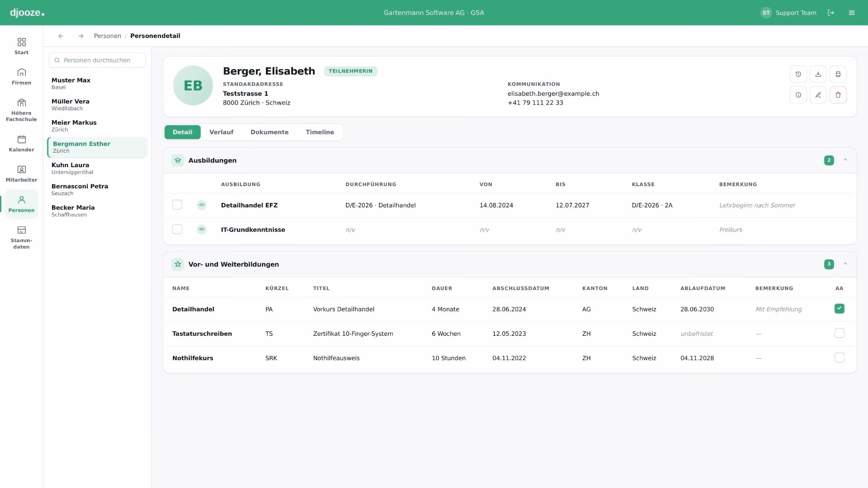868x488 pixels.
Task: Check AA for Tastaturschreiben row
Action: point(840,333)
